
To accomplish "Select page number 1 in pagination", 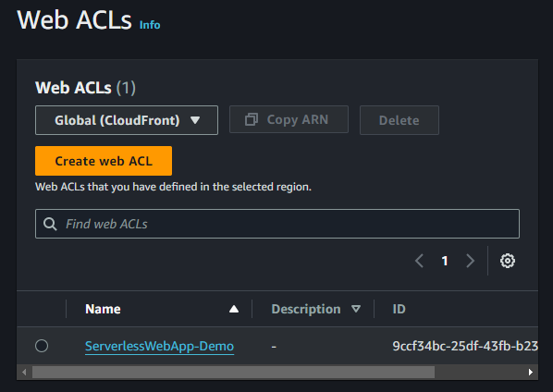I will pyautogui.click(x=445, y=261).
